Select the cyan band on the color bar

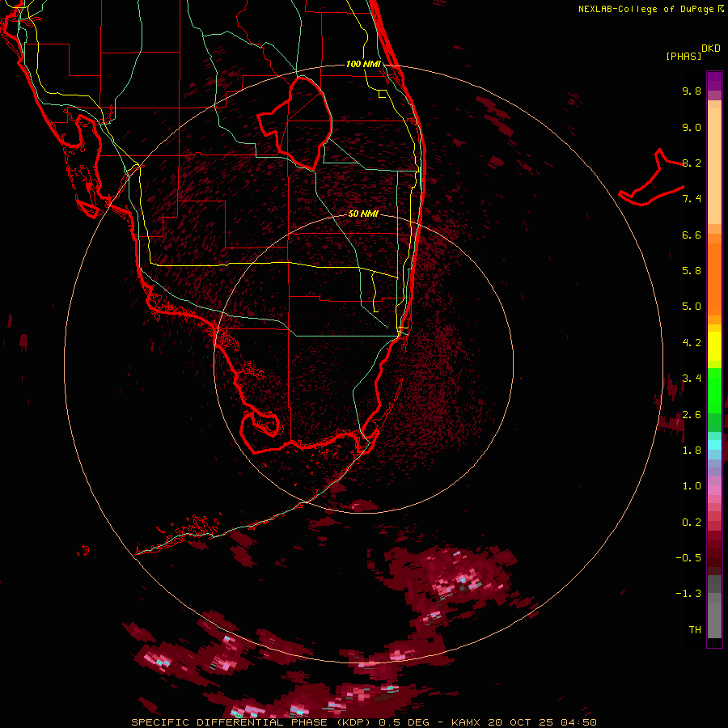click(714, 445)
